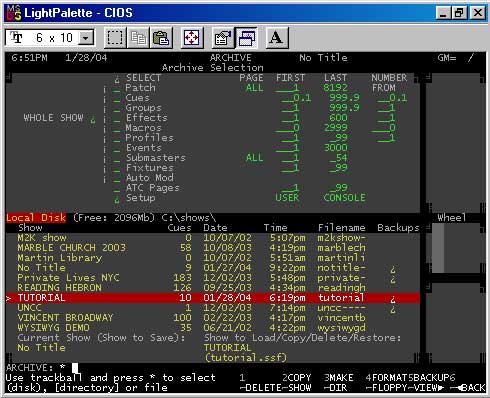The width and height of the screenshot is (490, 398).
Task: Click the Backups column header
Action: (x=398, y=228)
